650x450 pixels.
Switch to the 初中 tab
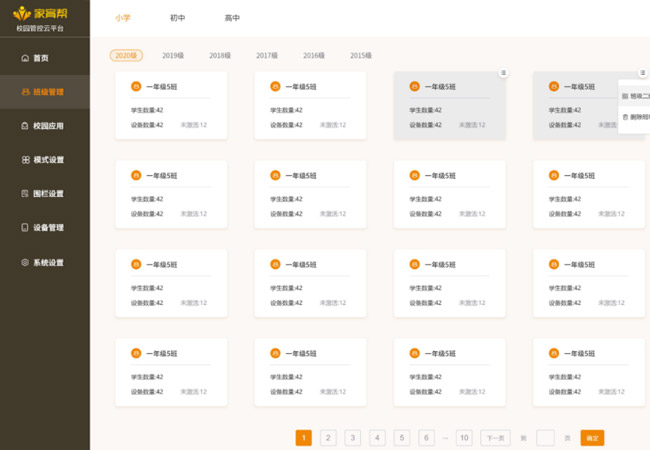(177, 18)
